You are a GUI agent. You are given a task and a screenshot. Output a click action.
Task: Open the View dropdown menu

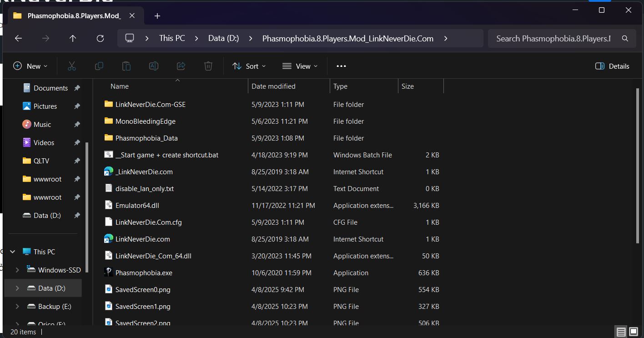pos(300,66)
